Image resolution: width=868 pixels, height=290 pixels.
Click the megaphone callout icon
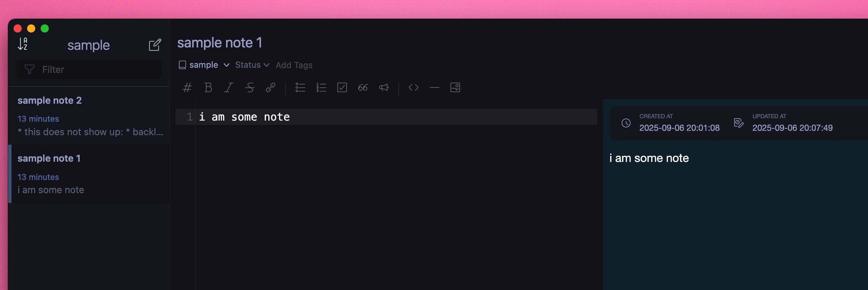click(x=384, y=88)
